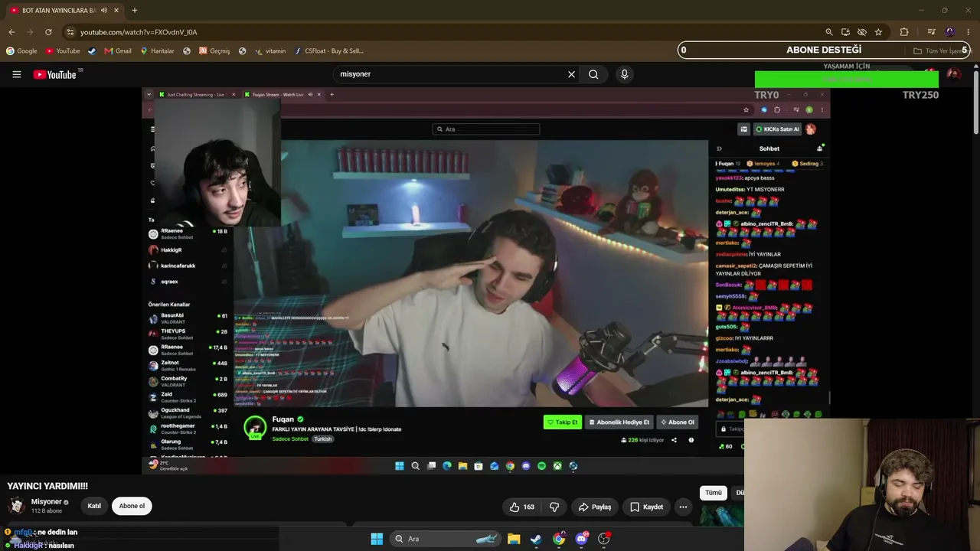Reload the YouTube page
Viewport: 980px width, 551px height.
[x=48, y=32]
